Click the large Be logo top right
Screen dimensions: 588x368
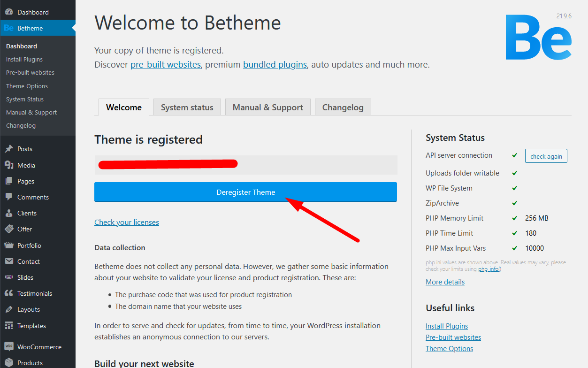539,38
